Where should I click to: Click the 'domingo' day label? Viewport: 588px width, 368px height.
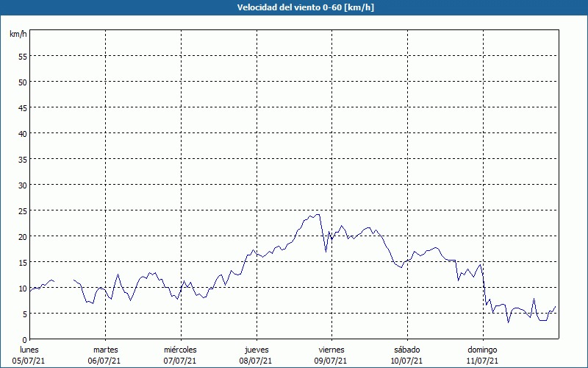pos(482,350)
